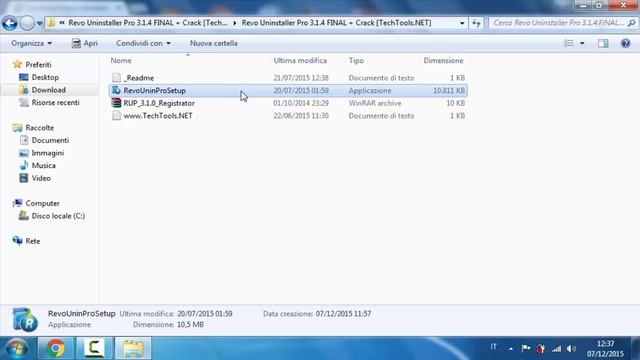Click the large RevoUninProSetup details pane icon
The height and width of the screenshot is (360, 640).
25,320
